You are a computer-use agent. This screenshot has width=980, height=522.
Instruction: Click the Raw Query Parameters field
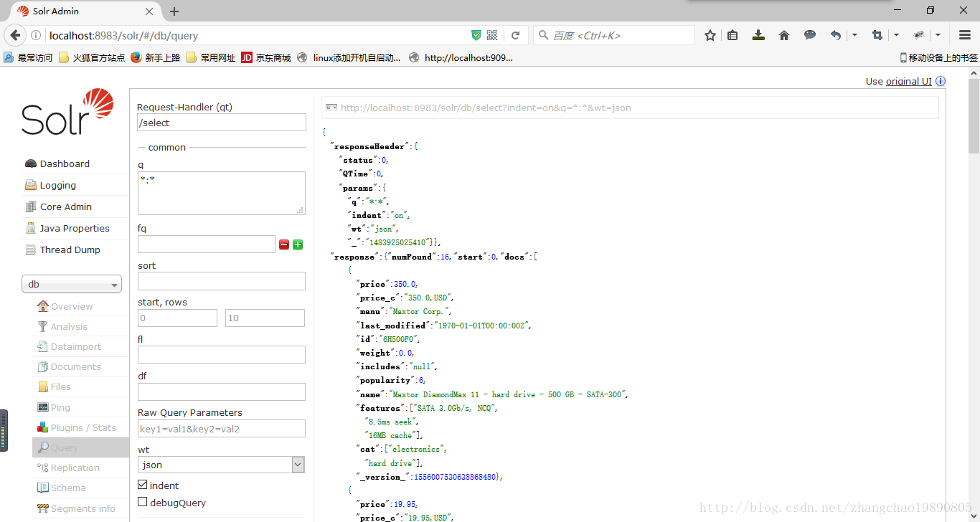tap(222, 429)
